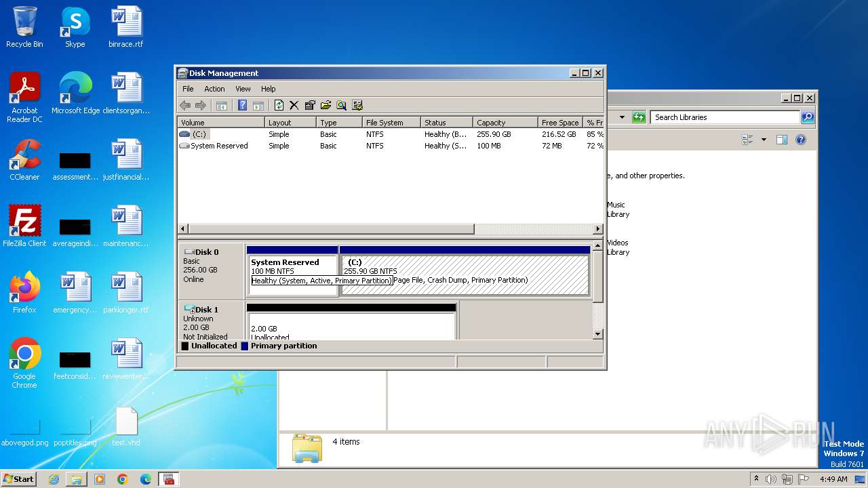Open the Recycle Bin desktop icon
The height and width of the screenshot is (488, 868).
pos(24,27)
